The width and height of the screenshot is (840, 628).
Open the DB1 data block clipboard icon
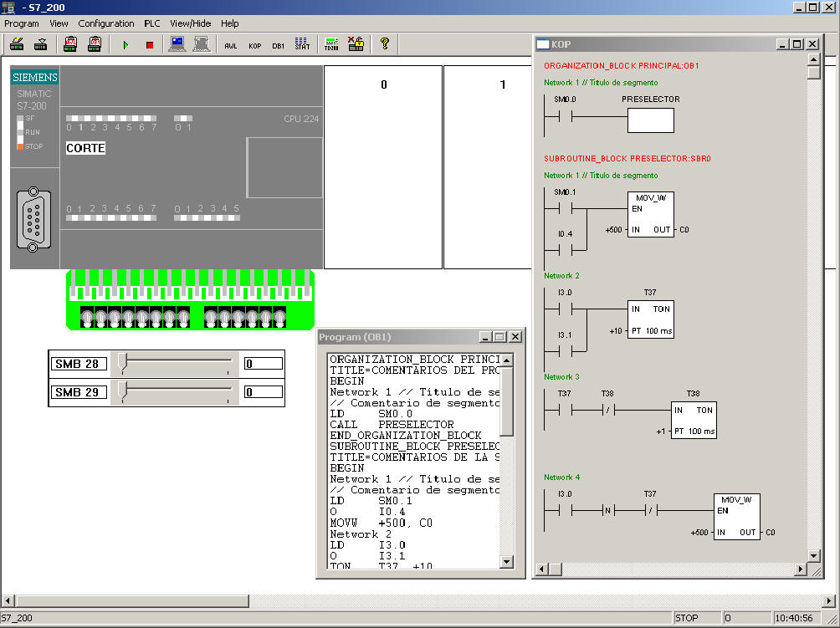tap(94, 44)
